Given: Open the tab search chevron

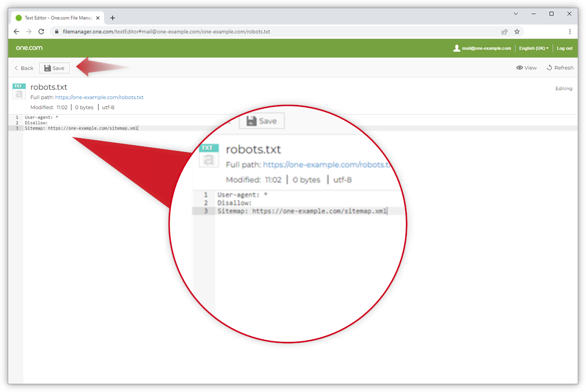Looking at the screenshot, I should pos(516,13).
